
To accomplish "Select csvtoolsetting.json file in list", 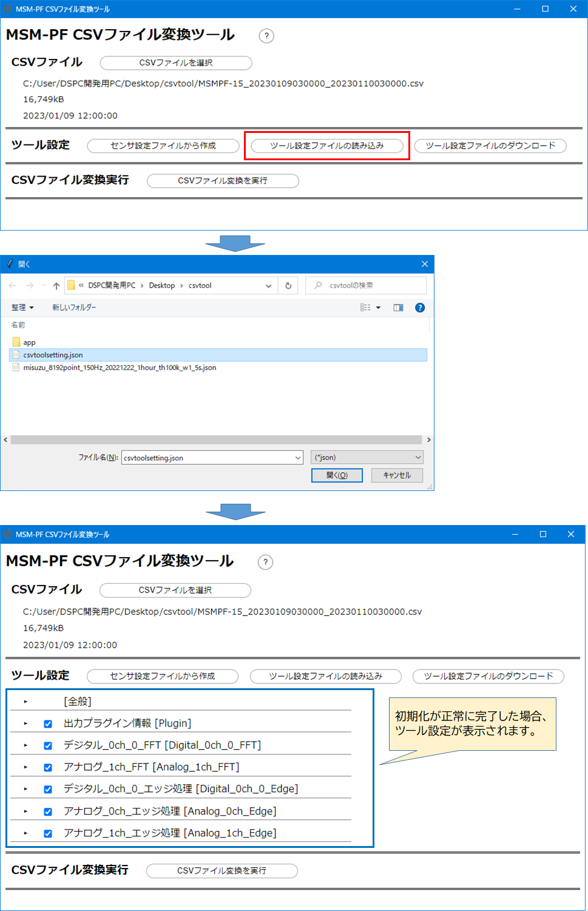I will [218, 355].
